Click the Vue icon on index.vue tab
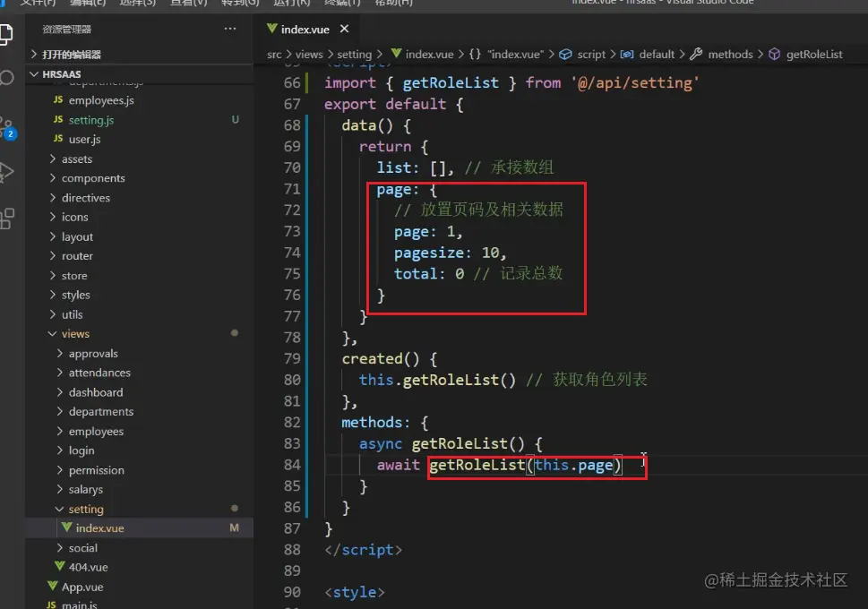This screenshot has width=868, height=609. coord(271,29)
